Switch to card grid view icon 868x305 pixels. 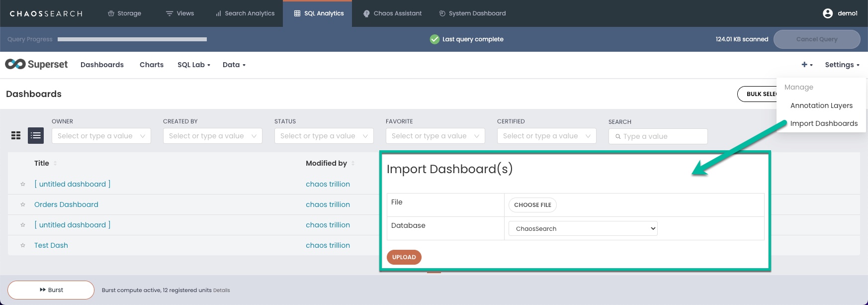click(16, 135)
